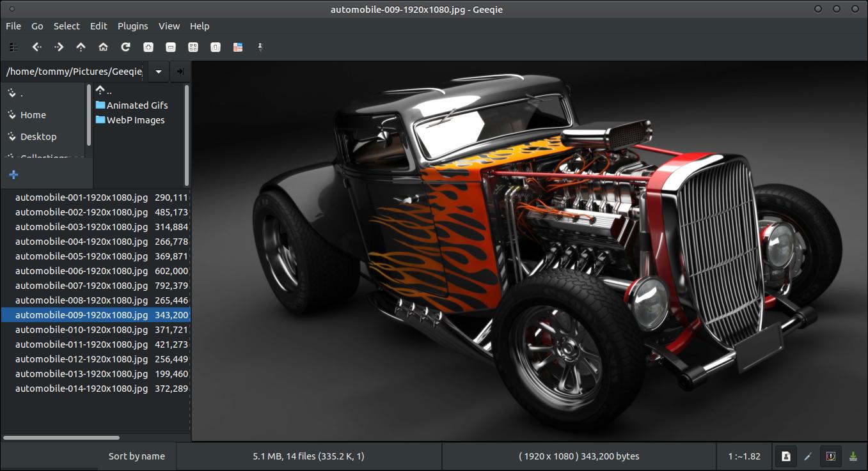This screenshot has width=868, height=471.
Task: Go forward with the right arrow icon
Action: pos(59,47)
